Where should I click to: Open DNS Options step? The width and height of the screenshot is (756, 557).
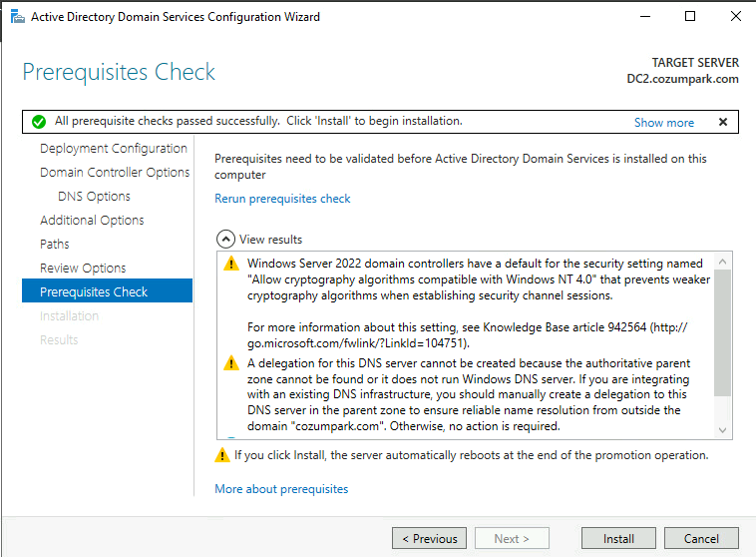coord(94,197)
